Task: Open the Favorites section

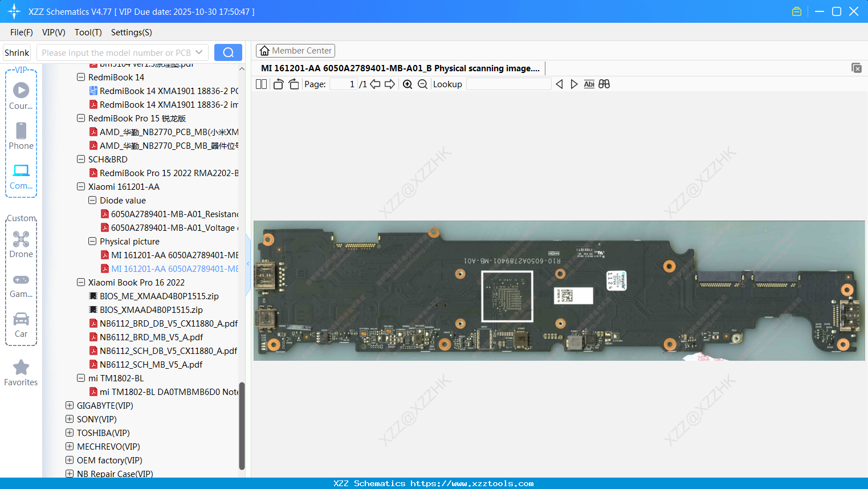Action: pyautogui.click(x=21, y=373)
